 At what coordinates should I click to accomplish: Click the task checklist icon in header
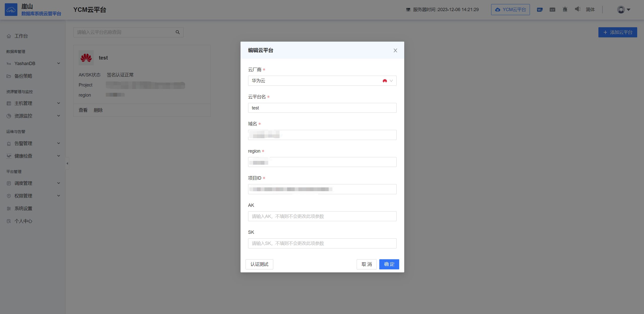(552, 10)
